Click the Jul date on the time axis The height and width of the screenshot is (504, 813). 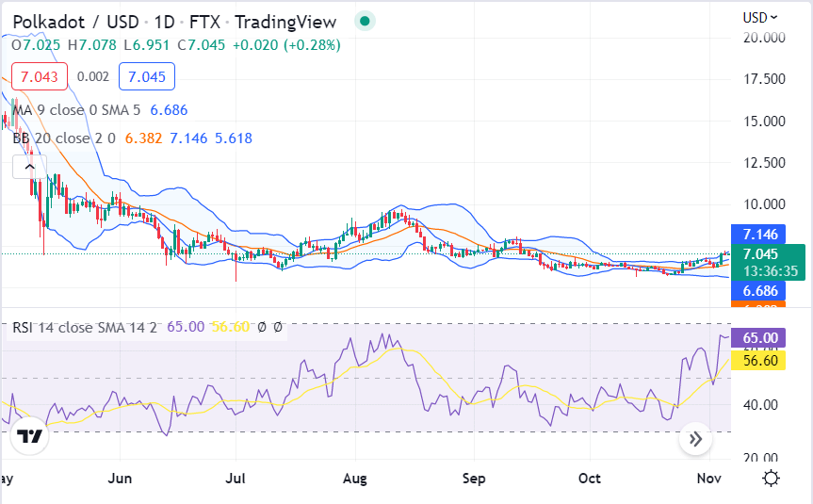click(236, 478)
